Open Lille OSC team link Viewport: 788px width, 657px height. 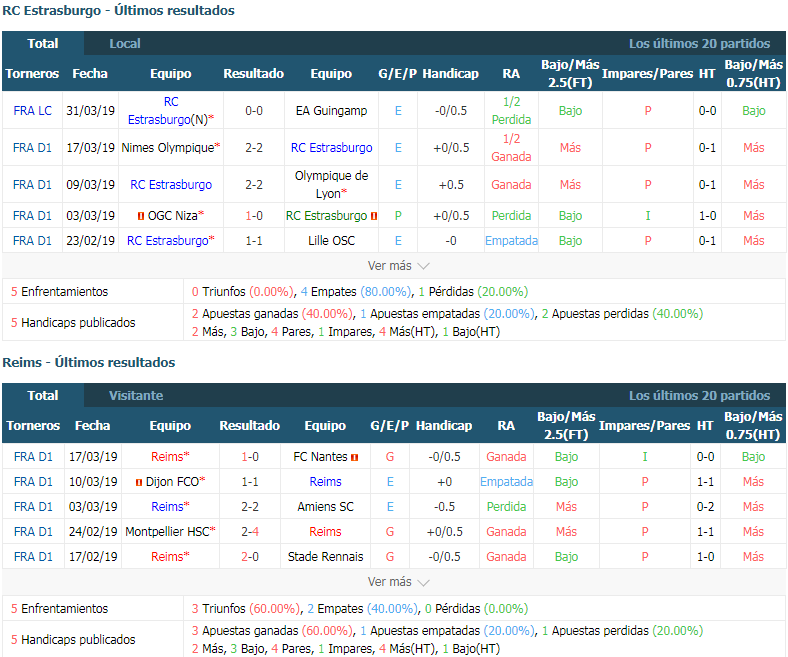331,241
